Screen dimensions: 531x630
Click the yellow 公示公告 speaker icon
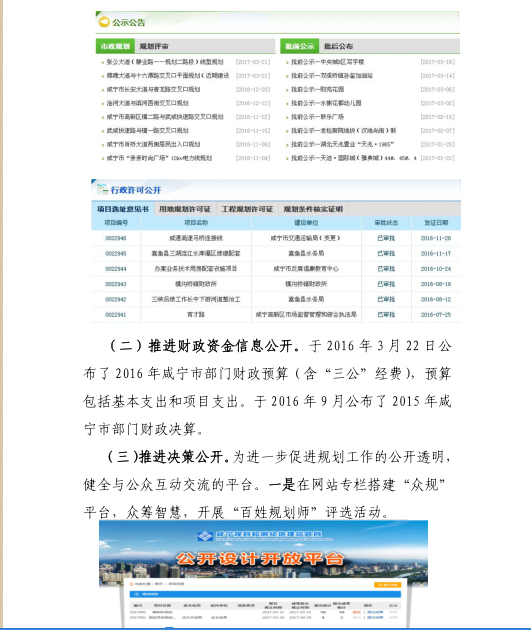[104, 22]
